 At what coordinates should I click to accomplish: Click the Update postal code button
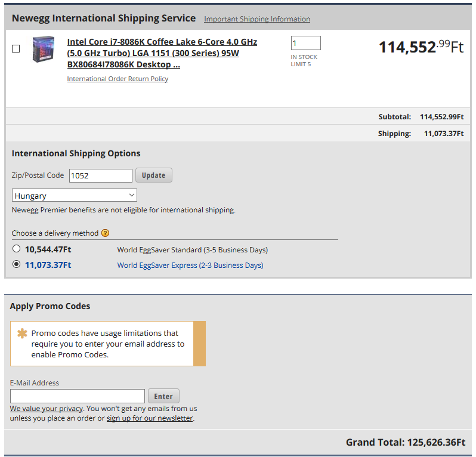[154, 175]
